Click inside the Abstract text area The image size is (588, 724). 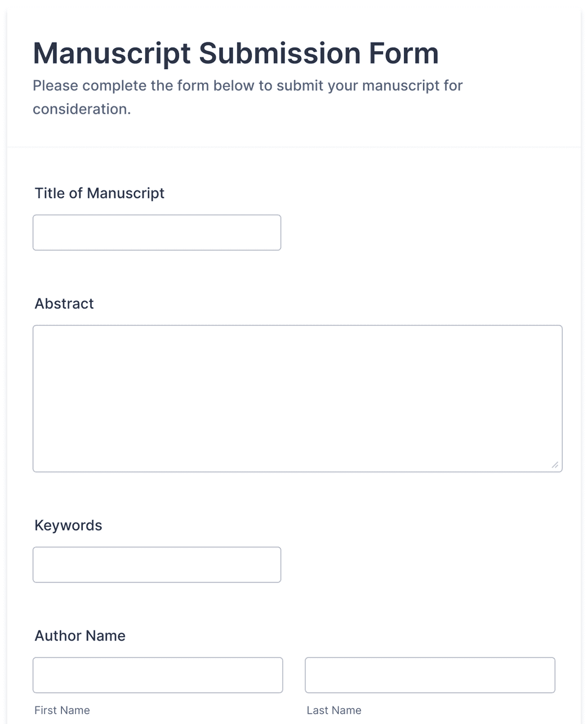(x=297, y=394)
